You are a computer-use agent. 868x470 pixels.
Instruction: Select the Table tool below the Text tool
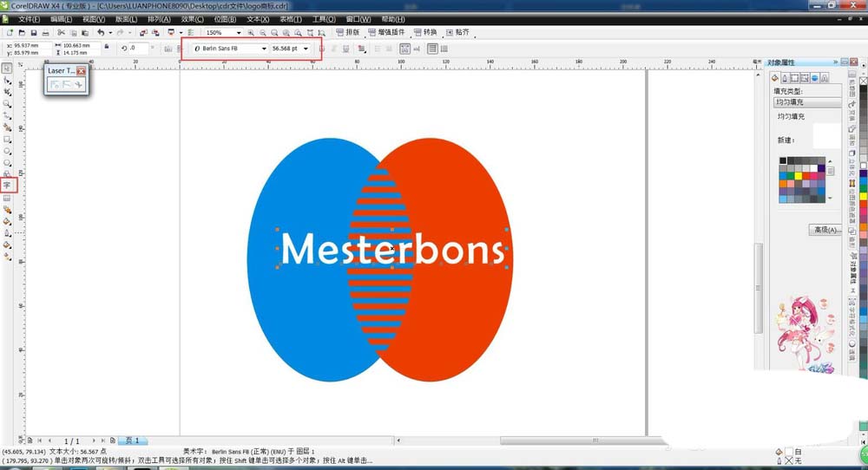pyautogui.click(x=7, y=198)
